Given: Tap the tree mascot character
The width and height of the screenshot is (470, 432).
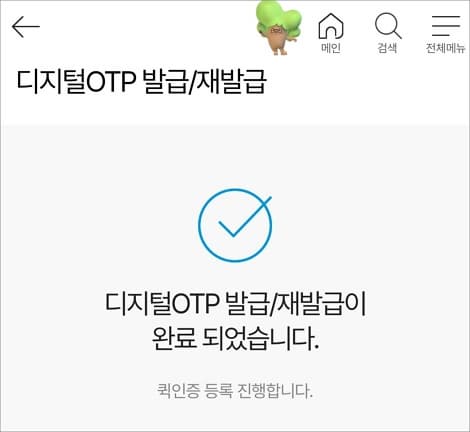Looking at the screenshot, I should pos(279,28).
